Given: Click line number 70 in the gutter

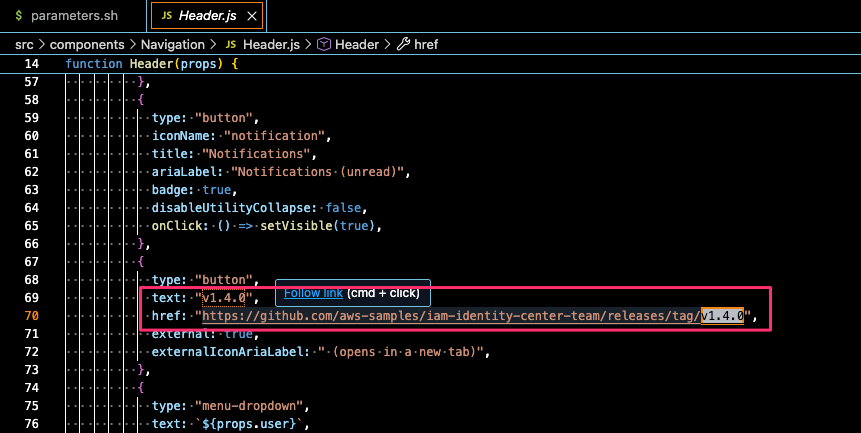Looking at the screenshot, I should click(x=30, y=316).
